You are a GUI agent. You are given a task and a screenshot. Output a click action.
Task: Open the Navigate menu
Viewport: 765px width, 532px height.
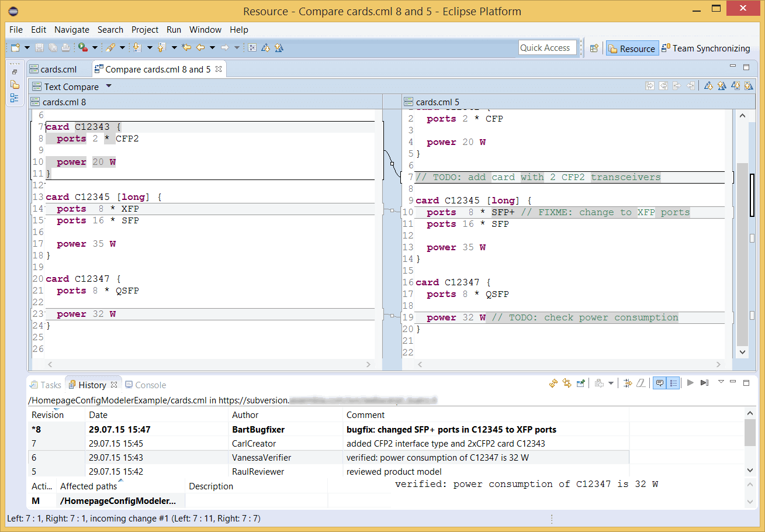(x=71, y=30)
